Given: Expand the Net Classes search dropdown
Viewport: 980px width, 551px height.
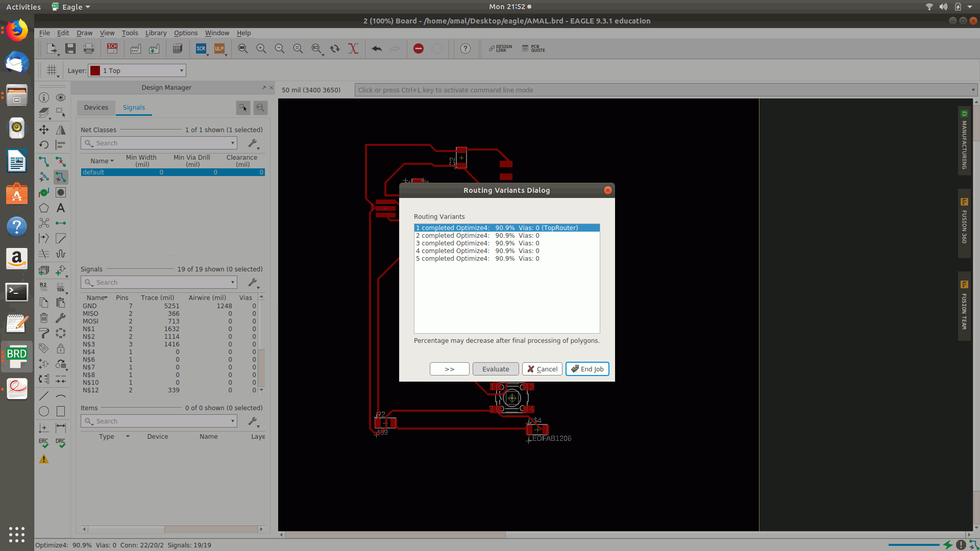Looking at the screenshot, I should pos(233,143).
